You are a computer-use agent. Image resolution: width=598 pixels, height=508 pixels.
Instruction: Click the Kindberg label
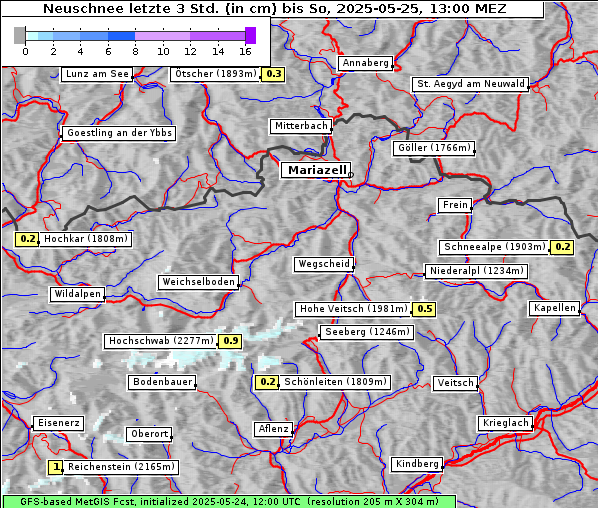[x=417, y=464]
